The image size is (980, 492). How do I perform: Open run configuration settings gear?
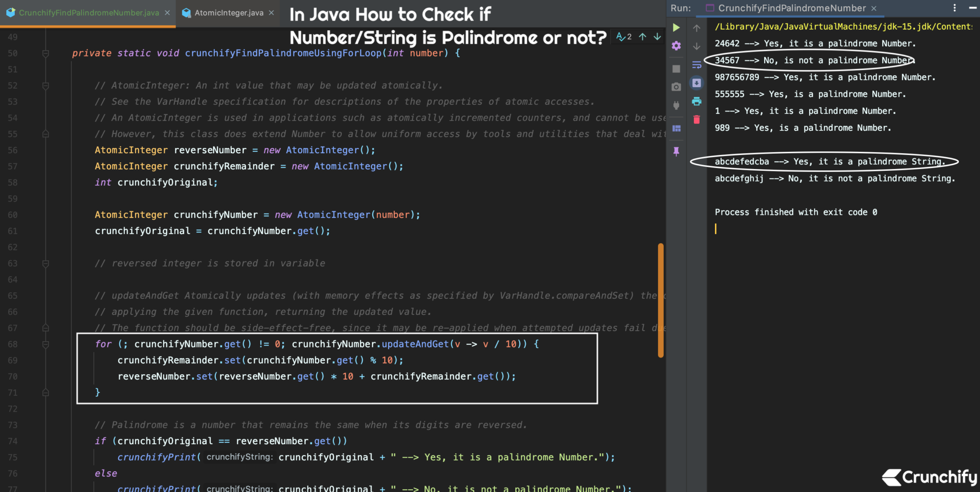(676, 46)
